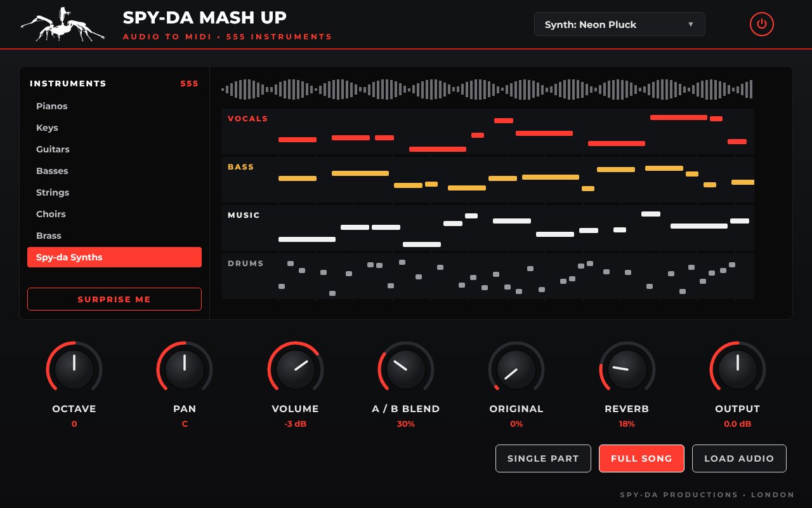Image resolution: width=812 pixels, height=508 pixels.
Task: Click the Reverb value 18%
Action: (x=627, y=424)
